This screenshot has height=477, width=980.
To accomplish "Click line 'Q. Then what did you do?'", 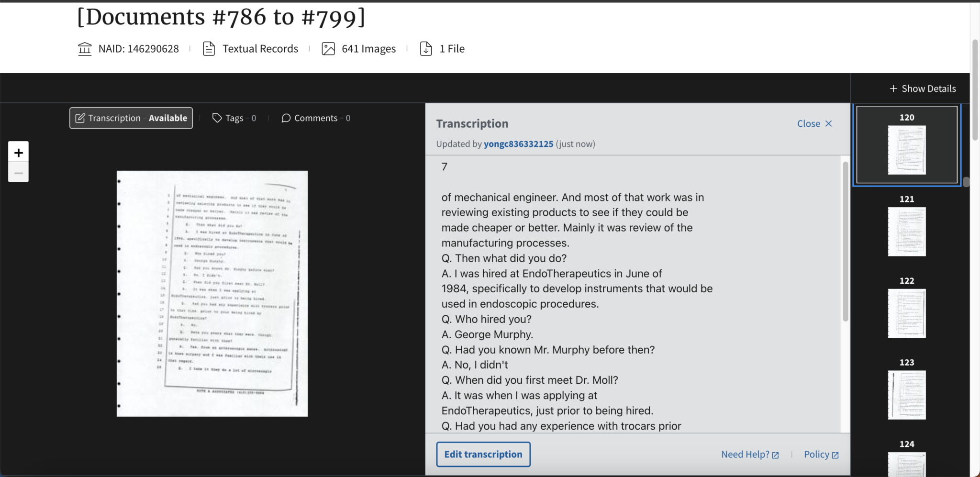I will [504, 258].
